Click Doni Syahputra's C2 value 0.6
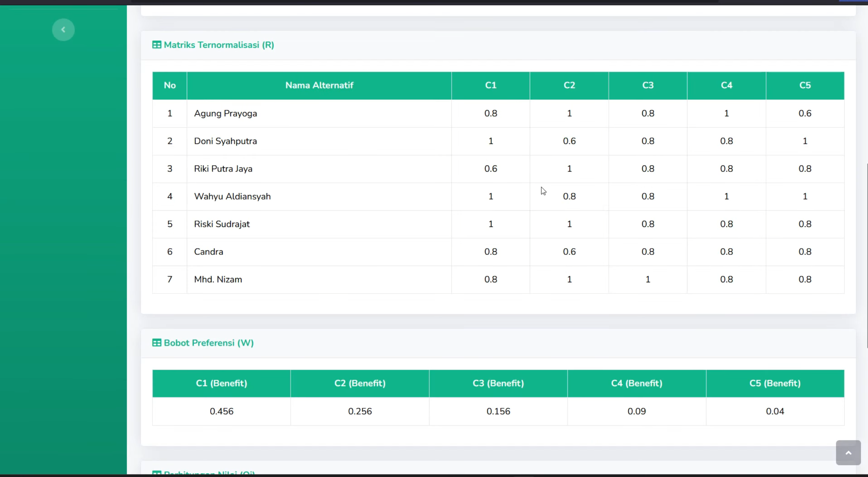 pos(569,141)
